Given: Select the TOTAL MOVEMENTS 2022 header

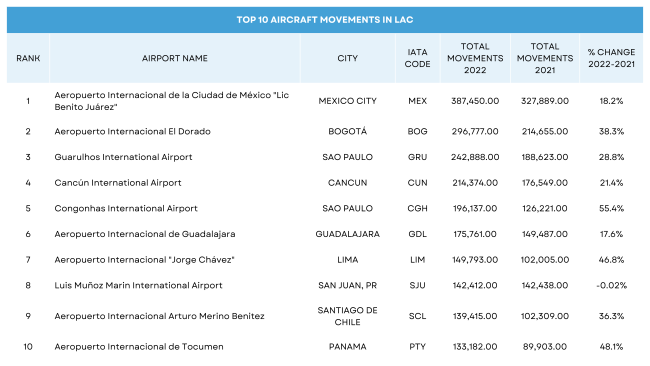Looking at the screenshot, I should 475,58.
